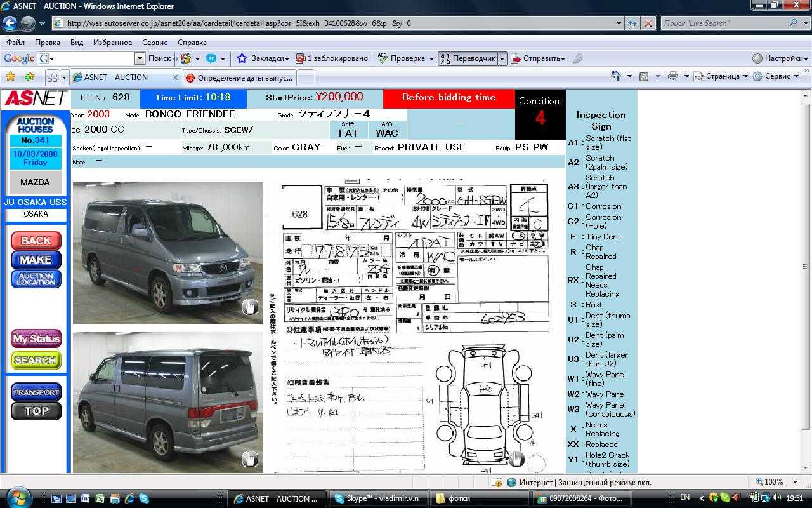The height and width of the screenshot is (508, 812).
Task: Click the Excel quick launch icon
Action: 100,499
